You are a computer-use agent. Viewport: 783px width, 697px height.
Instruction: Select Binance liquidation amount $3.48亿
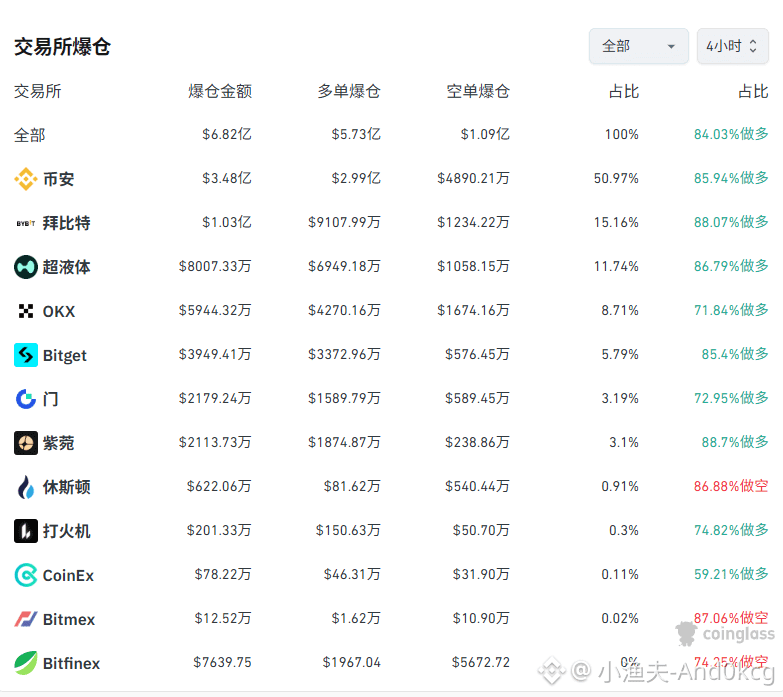click(x=227, y=178)
